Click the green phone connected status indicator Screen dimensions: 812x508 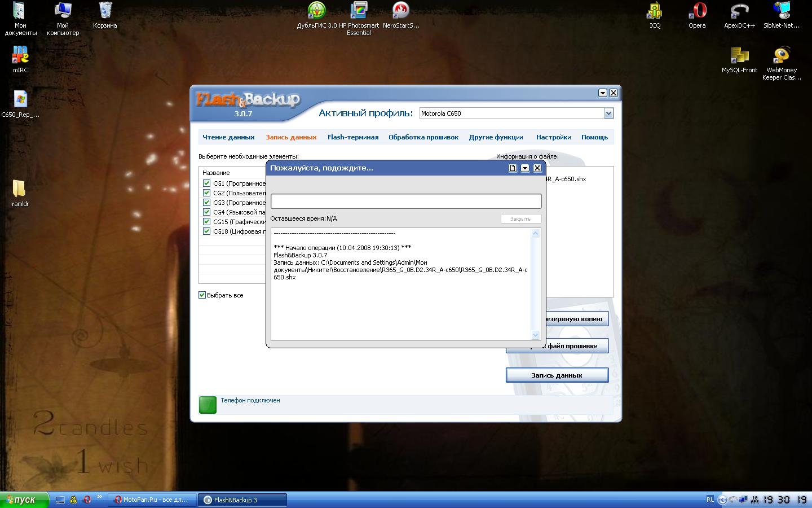click(x=208, y=405)
